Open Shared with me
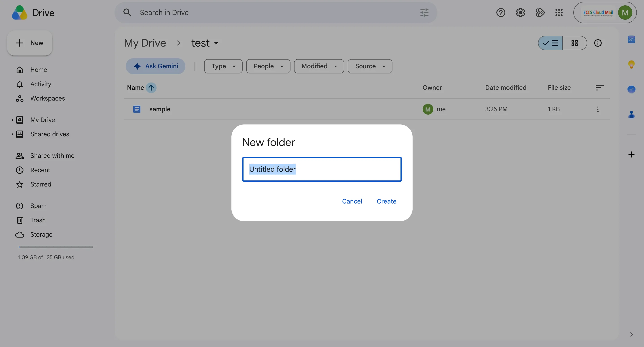The image size is (644, 347). (x=52, y=156)
